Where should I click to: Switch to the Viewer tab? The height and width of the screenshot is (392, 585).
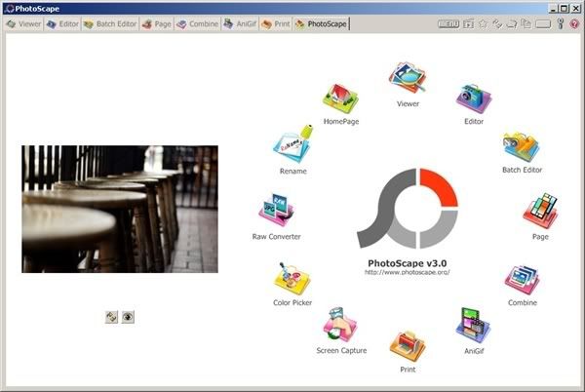pos(23,24)
